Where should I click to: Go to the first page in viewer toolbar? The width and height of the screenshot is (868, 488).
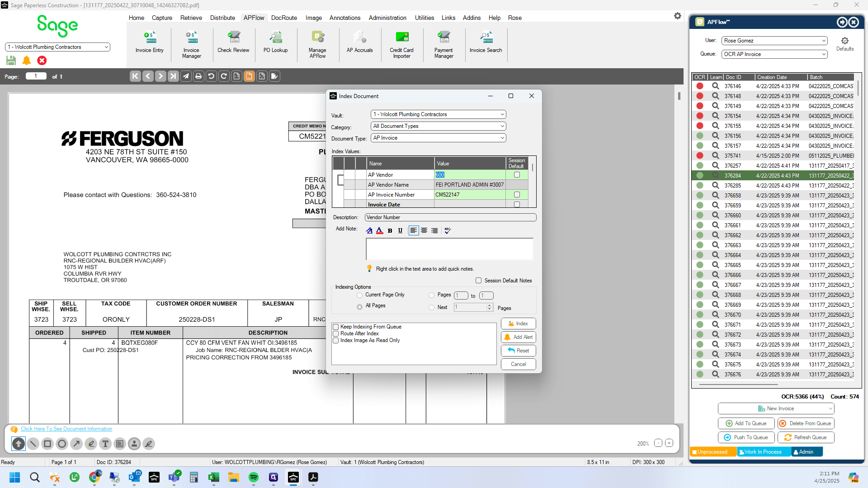pos(135,76)
